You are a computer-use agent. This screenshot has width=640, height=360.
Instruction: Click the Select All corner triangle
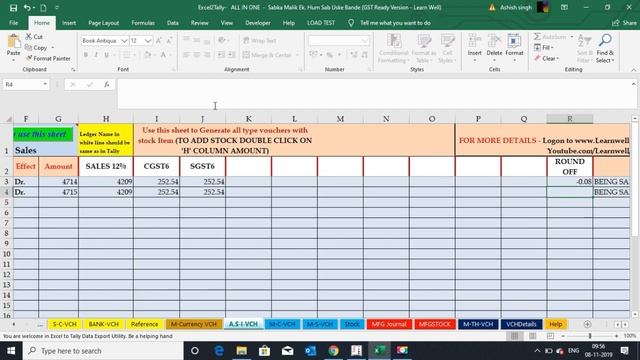(x=8, y=119)
